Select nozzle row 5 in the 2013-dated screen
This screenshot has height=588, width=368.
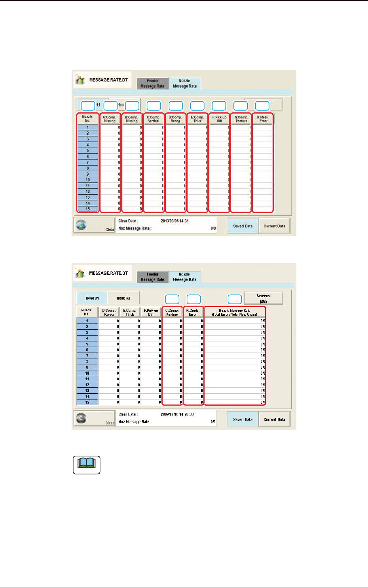pos(87,151)
